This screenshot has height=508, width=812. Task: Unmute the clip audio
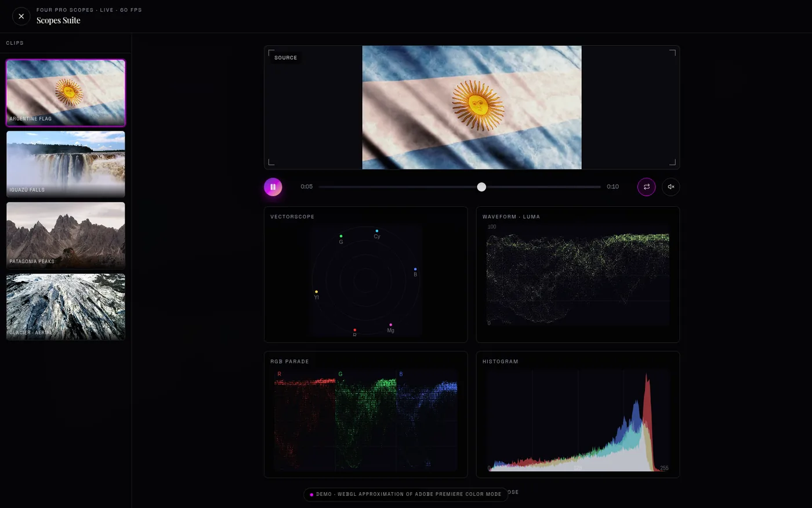coord(670,187)
